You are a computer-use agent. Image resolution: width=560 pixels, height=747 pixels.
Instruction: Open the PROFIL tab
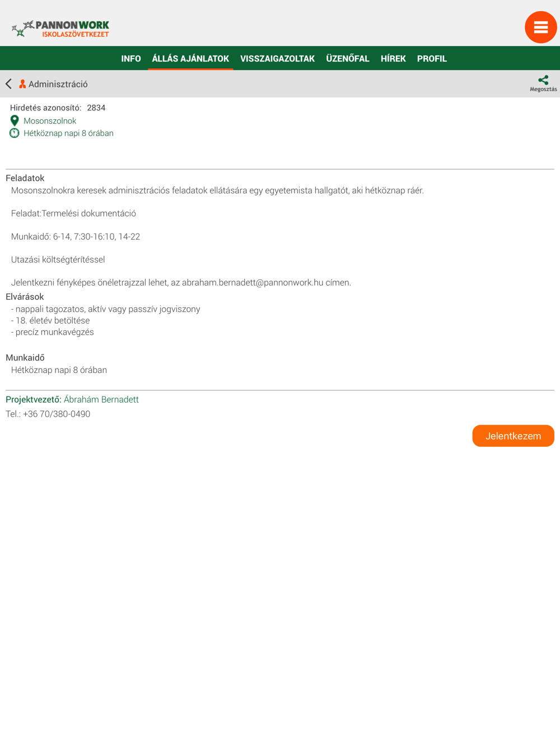[x=432, y=58]
